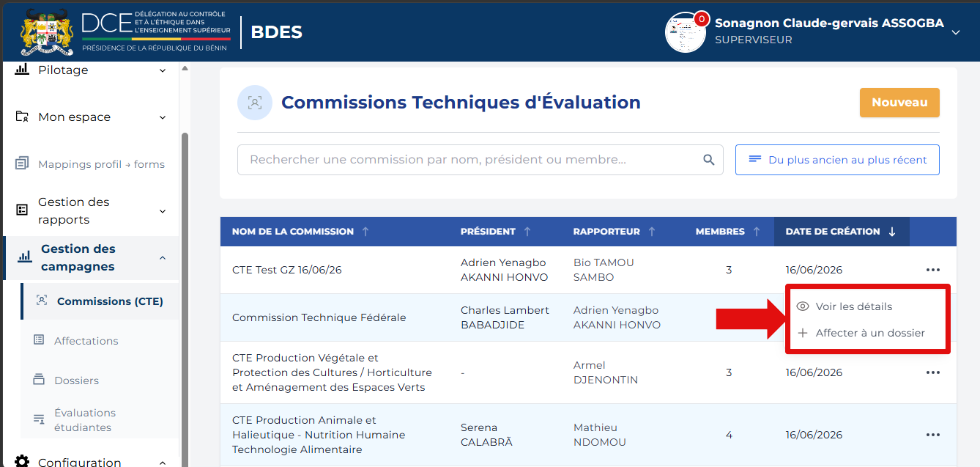Open the Dossiers submenu item
This screenshot has height=467, width=980.
click(76, 380)
